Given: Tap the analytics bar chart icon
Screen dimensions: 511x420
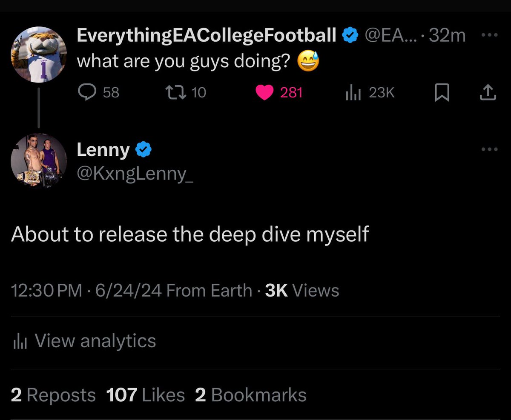Looking at the screenshot, I should [x=20, y=342].
